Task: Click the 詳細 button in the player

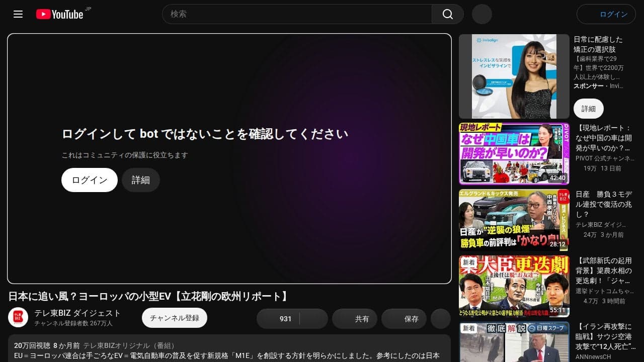Action: (x=141, y=180)
